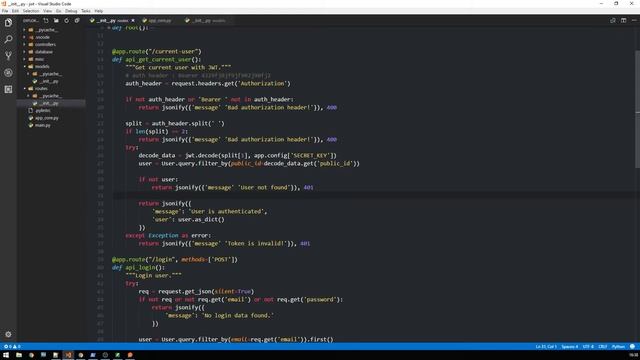Open __init__.py under models folder
Image resolution: width=640 pixels, height=360 pixels.
[x=49, y=81]
